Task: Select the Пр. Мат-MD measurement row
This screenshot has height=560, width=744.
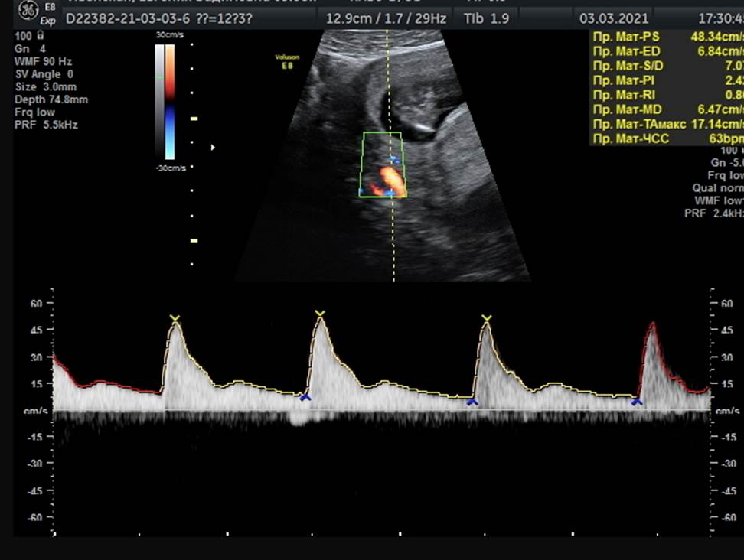Action: (x=667, y=109)
